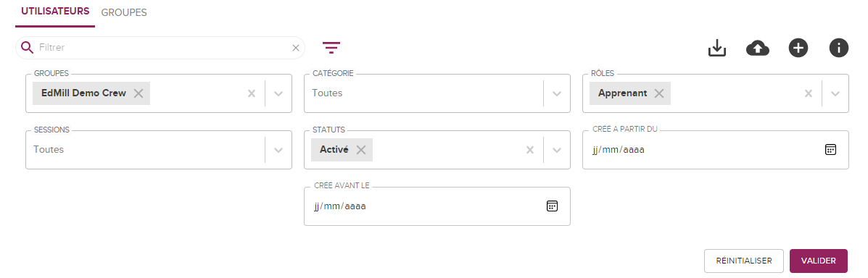Click the Valider button
The height and width of the screenshot is (278, 868).
[x=818, y=261]
